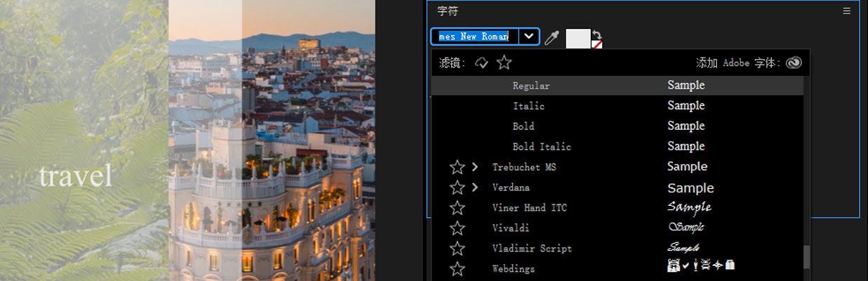
Task: Expand Trebuchet MS font styles
Action: (x=475, y=167)
